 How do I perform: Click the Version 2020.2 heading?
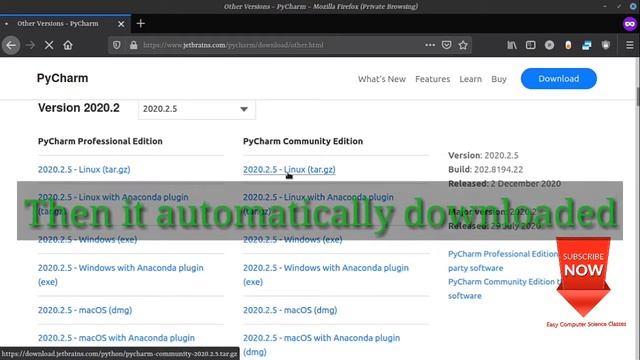click(79, 108)
